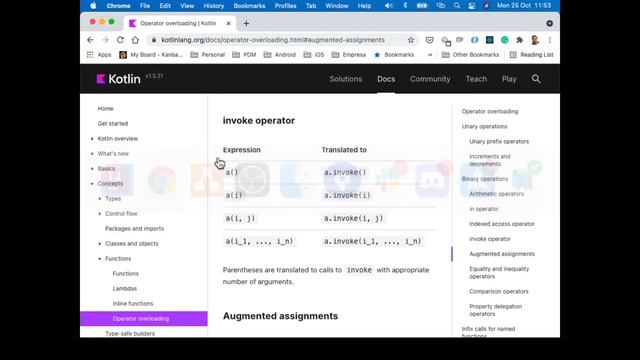
Task: Open the Empresa bookmarks folder
Action: [349, 55]
